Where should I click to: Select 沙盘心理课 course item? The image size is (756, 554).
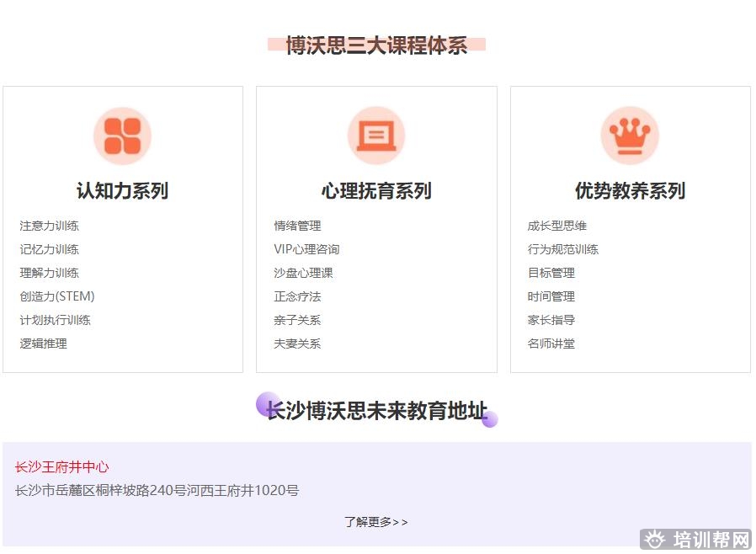[303, 273]
